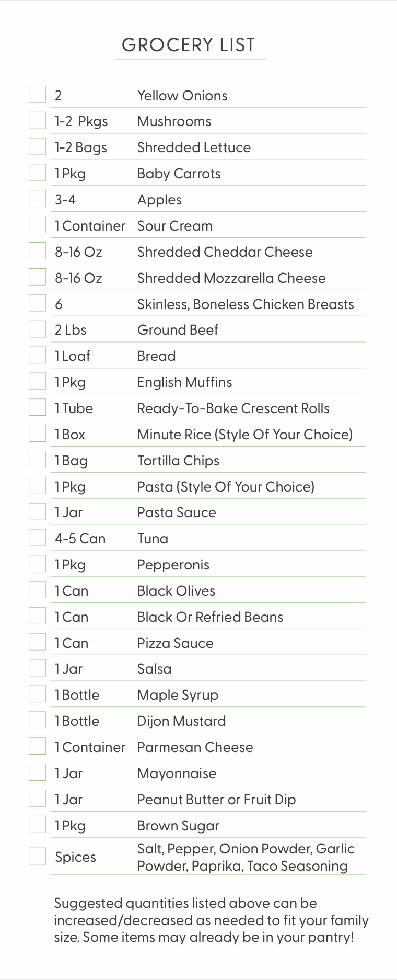This screenshot has height=980, width=397.
Task: Check the English Muffins checkbox
Action: click(x=37, y=381)
